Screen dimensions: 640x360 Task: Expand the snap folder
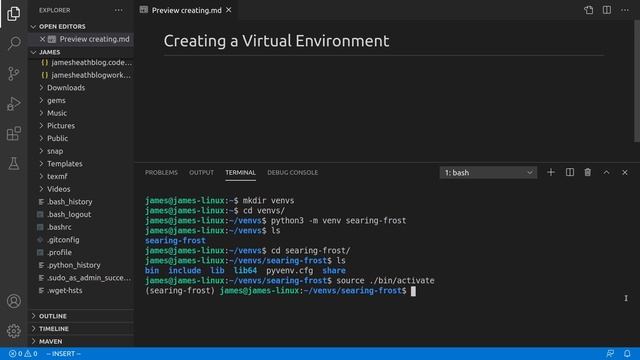tap(81, 151)
